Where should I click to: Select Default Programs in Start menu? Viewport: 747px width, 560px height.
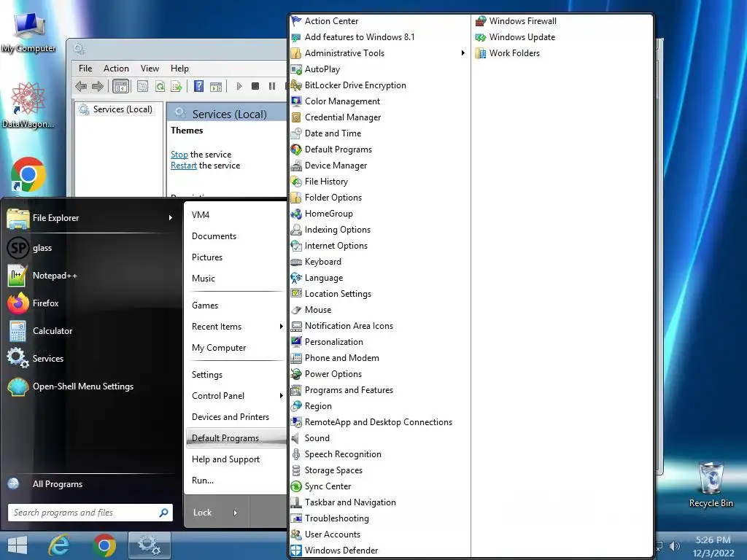(x=237, y=438)
